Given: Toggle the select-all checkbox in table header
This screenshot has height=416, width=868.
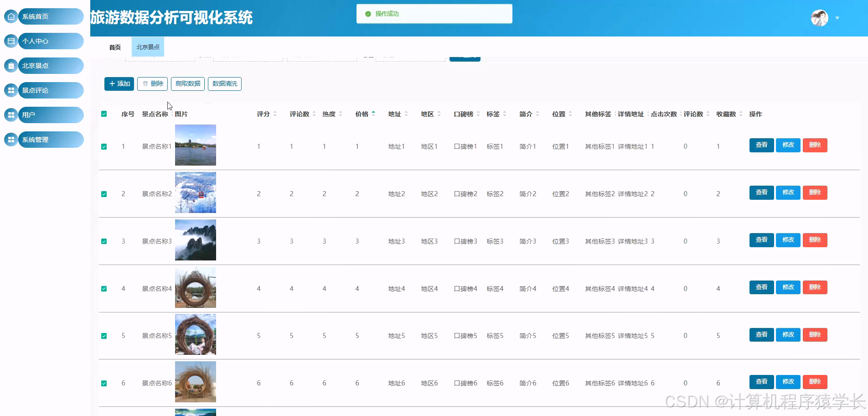Looking at the screenshot, I should coord(103,114).
